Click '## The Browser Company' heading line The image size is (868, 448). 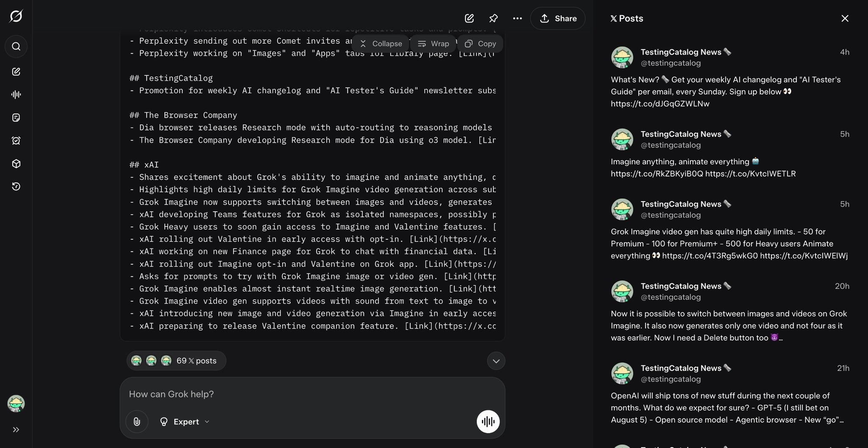click(x=183, y=115)
